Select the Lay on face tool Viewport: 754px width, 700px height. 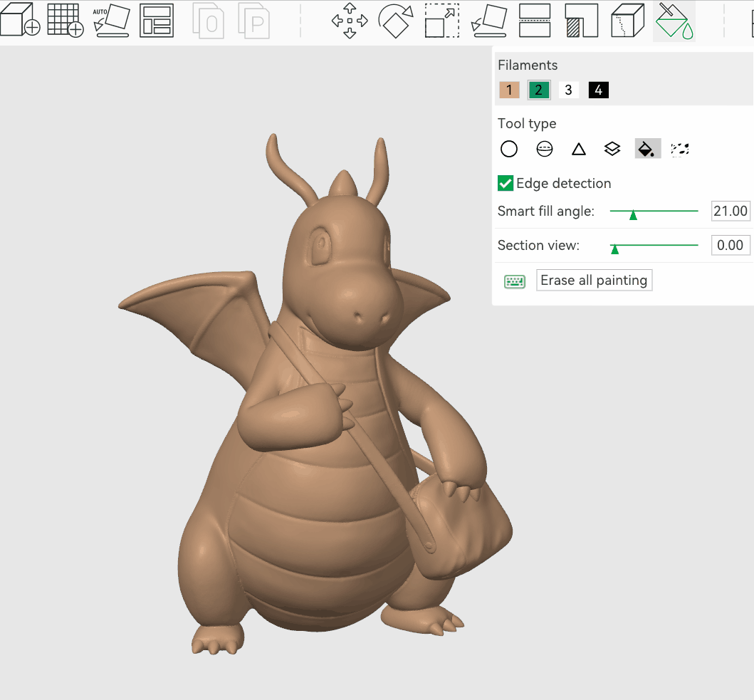[489, 20]
